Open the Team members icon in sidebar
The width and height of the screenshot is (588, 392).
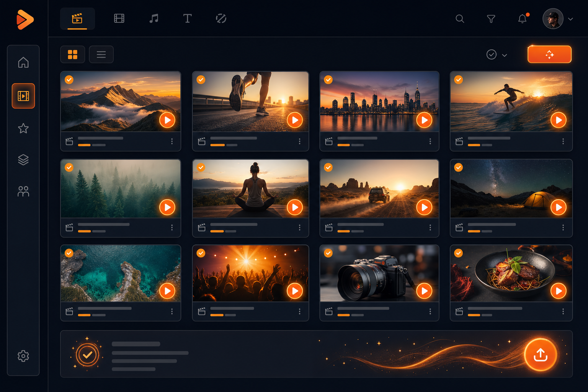click(23, 191)
